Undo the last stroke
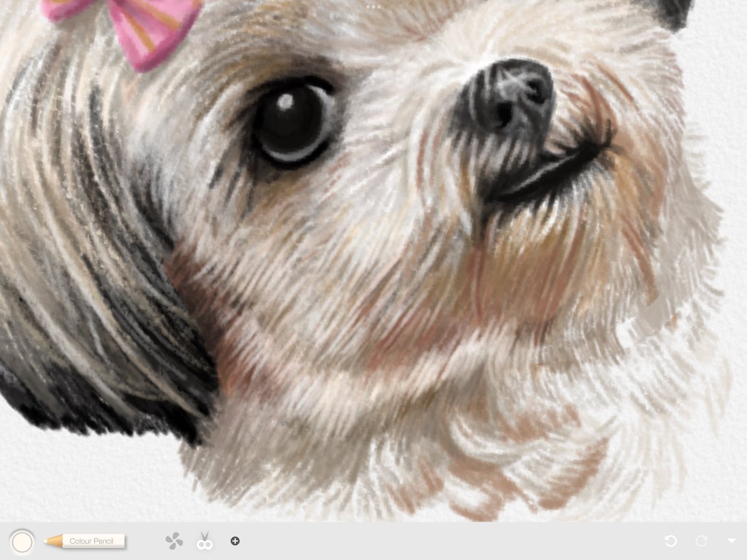 tap(670, 541)
